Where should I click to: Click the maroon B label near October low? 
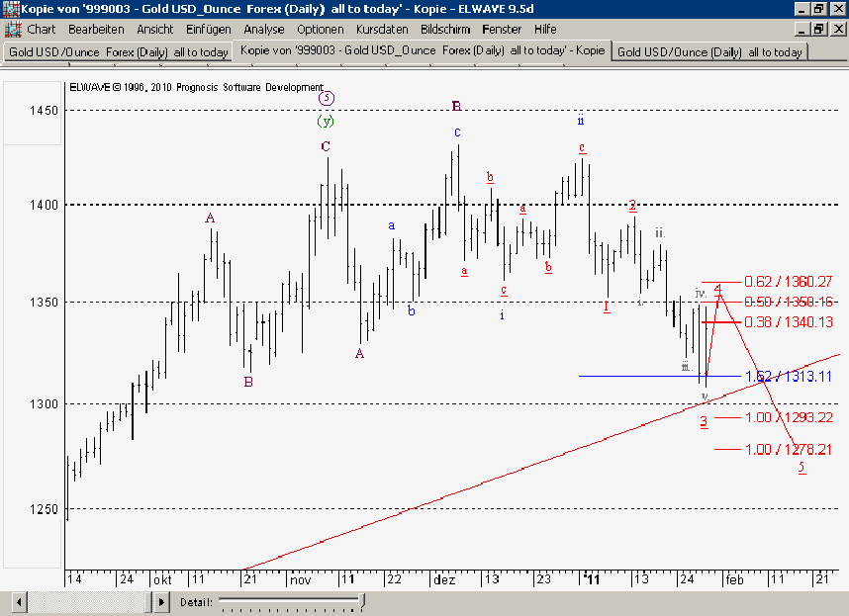click(x=248, y=382)
